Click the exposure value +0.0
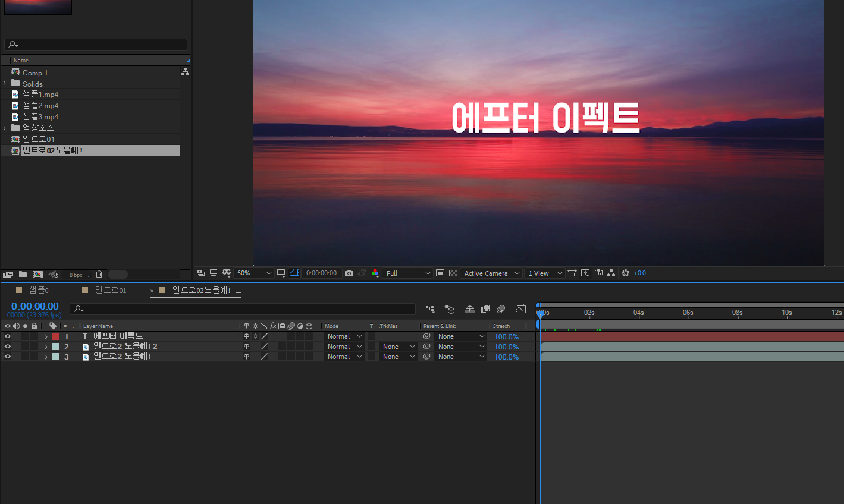 pos(640,273)
